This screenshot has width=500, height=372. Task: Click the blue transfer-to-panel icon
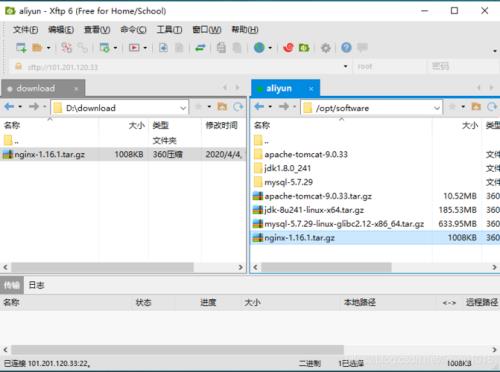[x=163, y=48]
